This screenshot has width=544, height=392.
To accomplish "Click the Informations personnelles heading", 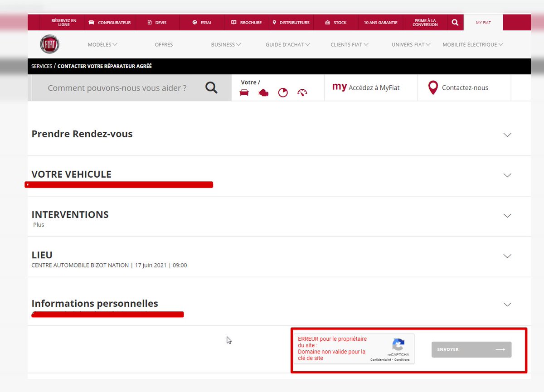I will pyautogui.click(x=95, y=303).
